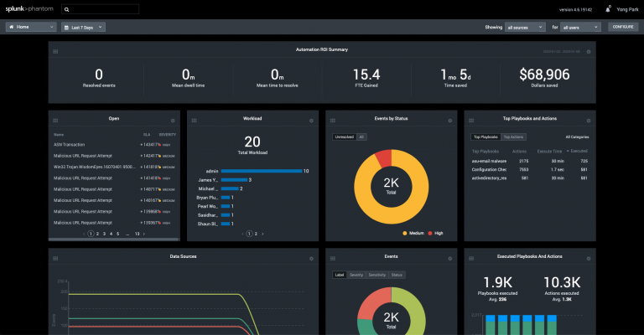Screen dimensions: 644x335
Task: Go to page 2 of Open list
Action: (x=97, y=234)
